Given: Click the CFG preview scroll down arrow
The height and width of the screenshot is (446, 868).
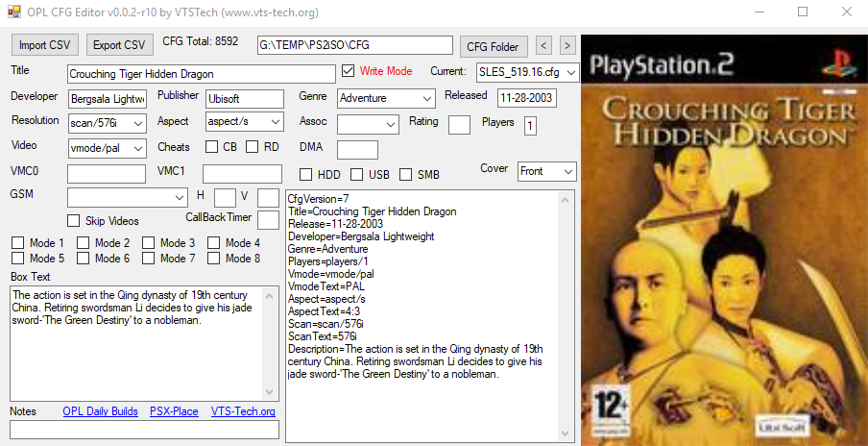Looking at the screenshot, I should [x=566, y=434].
